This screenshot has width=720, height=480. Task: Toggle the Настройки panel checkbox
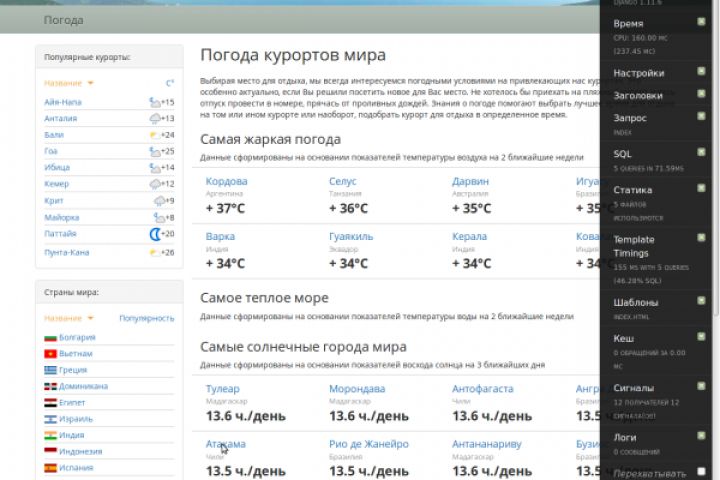pos(701,71)
